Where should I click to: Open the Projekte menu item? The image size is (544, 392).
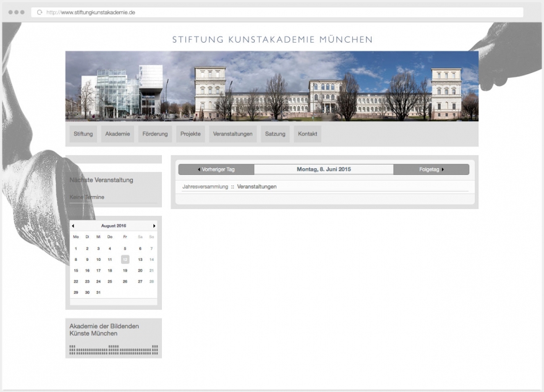[190, 134]
